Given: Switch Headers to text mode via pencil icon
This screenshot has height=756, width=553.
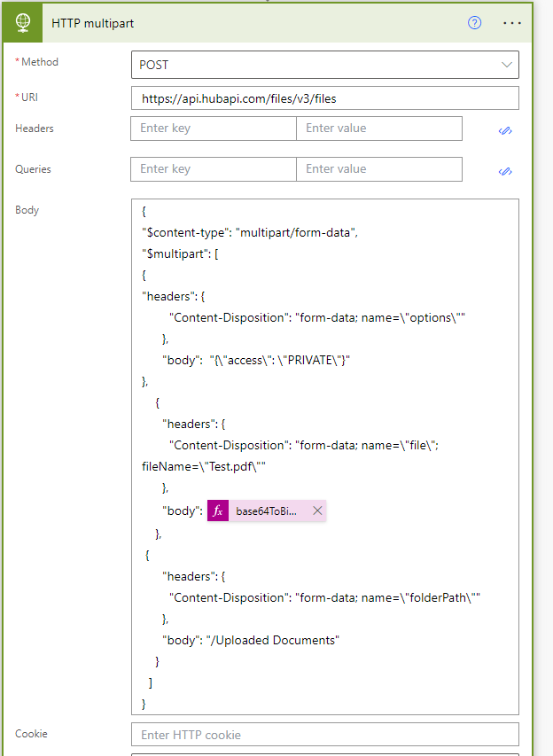Looking at the screenshot, I should 505,129.
